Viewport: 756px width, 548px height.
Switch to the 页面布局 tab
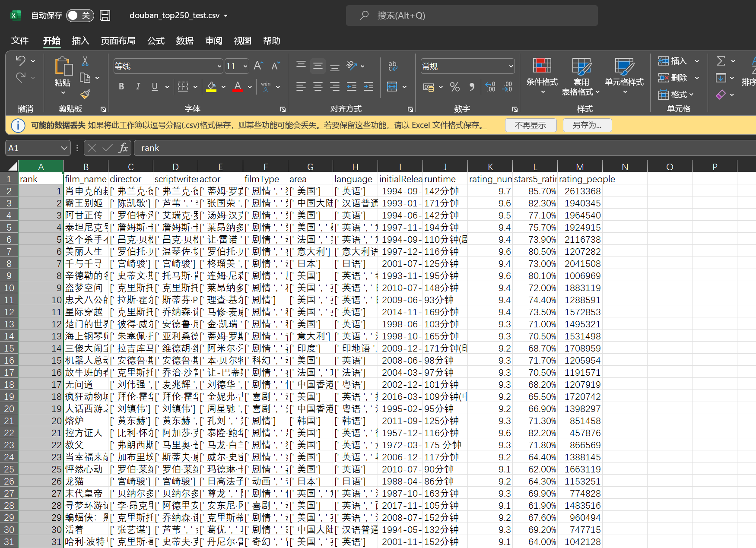point(118,41)
